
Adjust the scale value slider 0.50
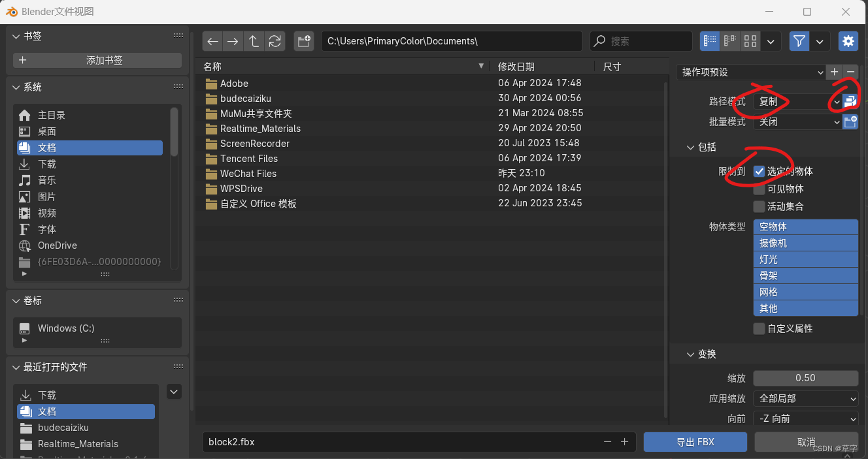(x=805, y=377)
